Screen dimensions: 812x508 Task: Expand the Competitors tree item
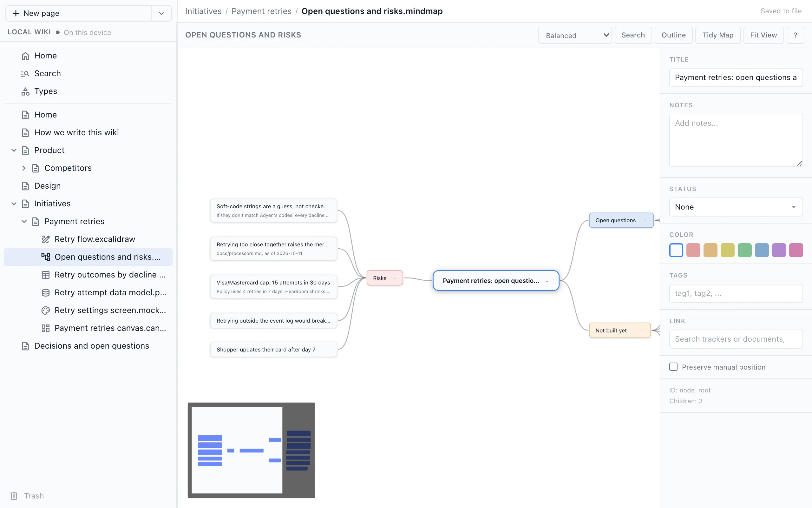tap(24, 168)
